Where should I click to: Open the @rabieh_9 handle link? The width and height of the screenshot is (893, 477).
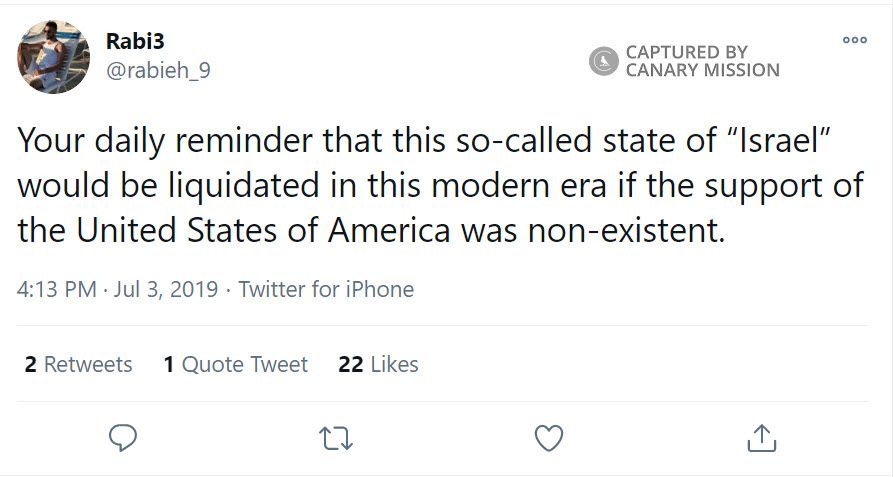[x=158, y=70]
